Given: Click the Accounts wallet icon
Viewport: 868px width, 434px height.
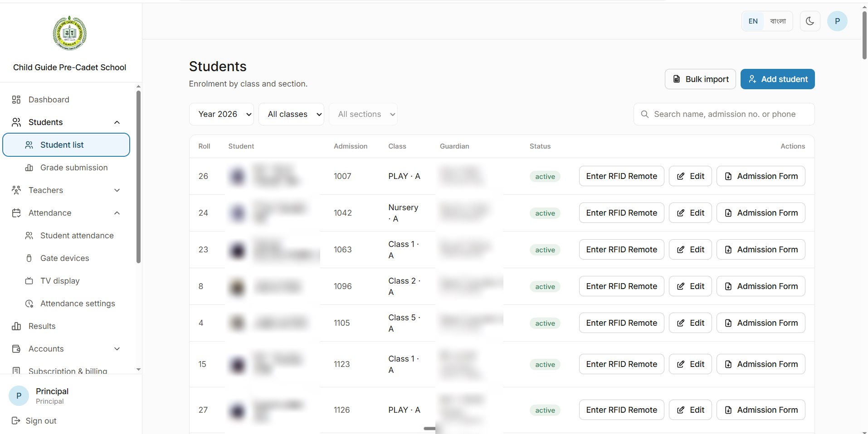Looking at the screenshot, I should tap(16, 349).
